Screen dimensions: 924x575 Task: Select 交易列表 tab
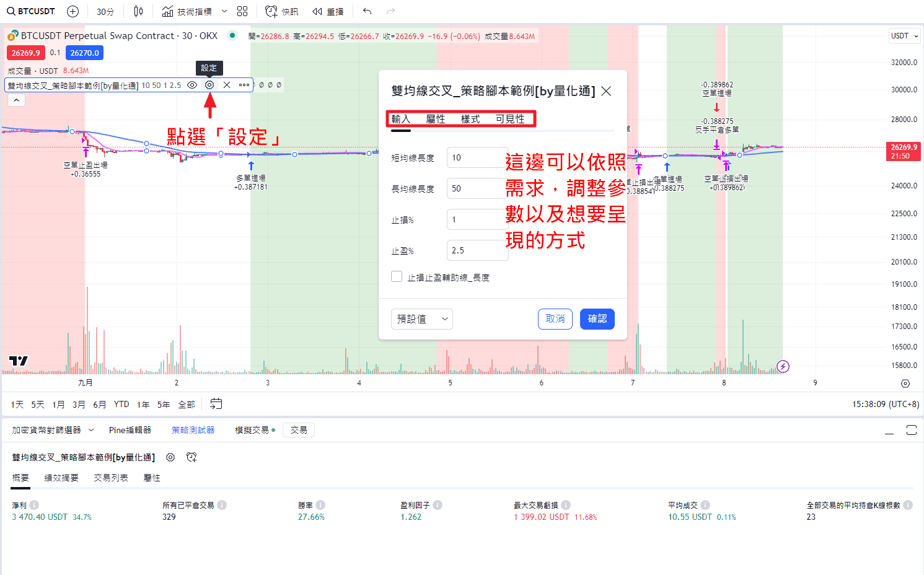[x=111, y=478]
